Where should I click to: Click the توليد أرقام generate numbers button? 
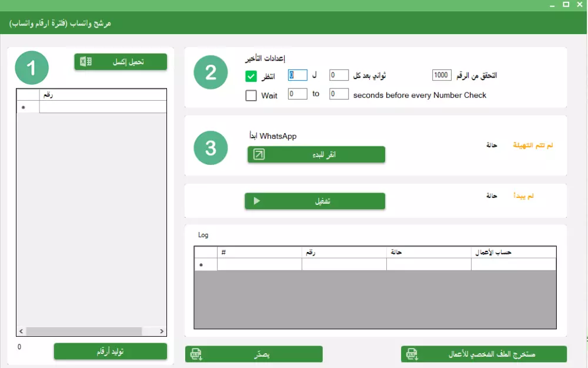click(x=111, y=352)
